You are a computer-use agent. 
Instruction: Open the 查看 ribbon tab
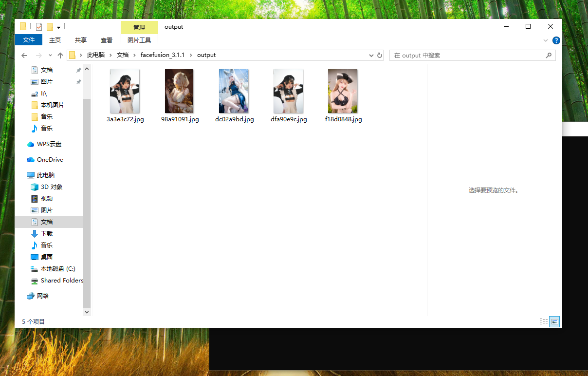[x=107, y=40]
